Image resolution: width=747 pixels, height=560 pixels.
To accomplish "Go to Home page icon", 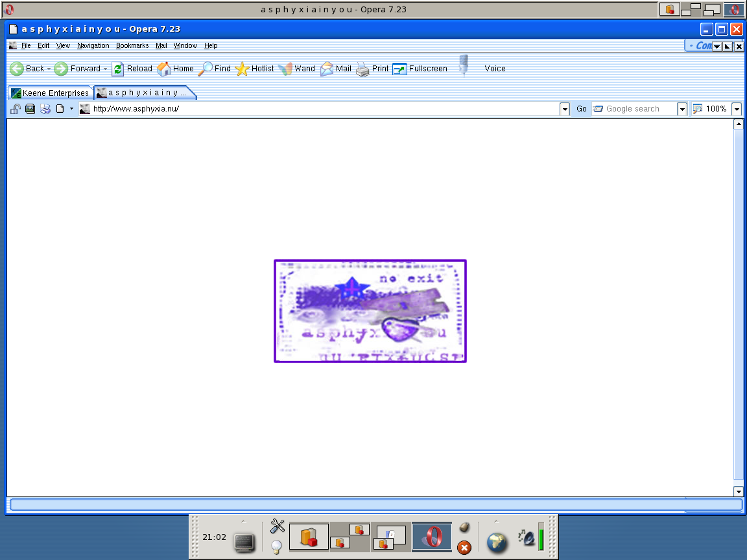I will (164, 69).
